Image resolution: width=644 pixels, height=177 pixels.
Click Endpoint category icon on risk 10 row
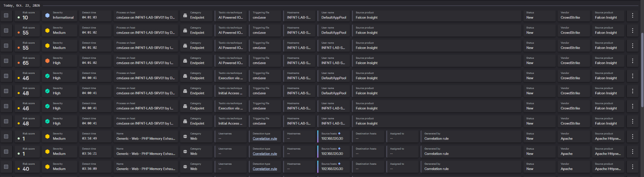point(185,15)
